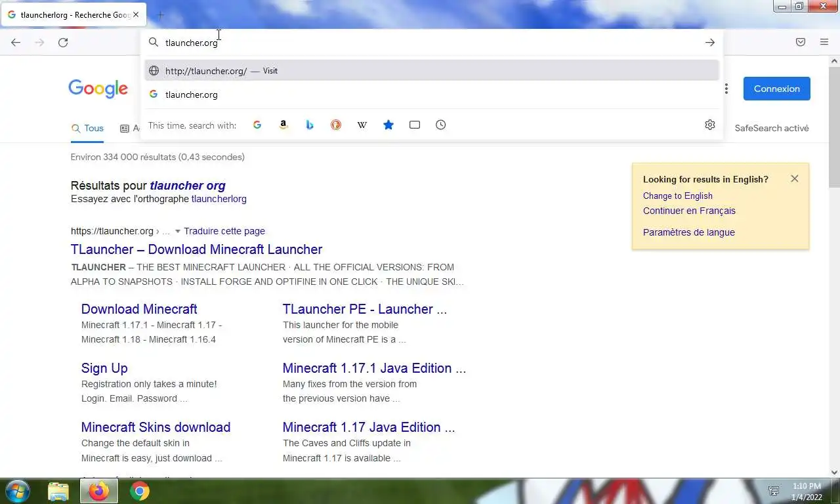Search within History clock icon

pos(441,125)
